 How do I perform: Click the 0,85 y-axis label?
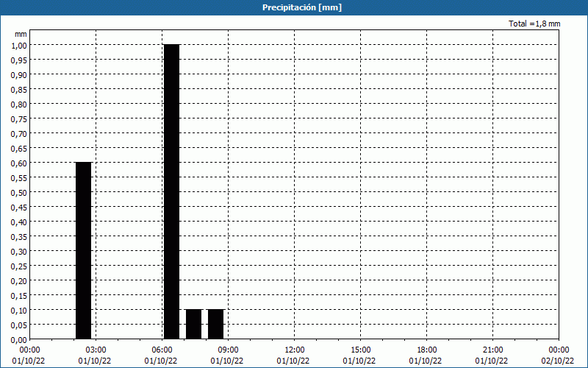tap(19, 89)
